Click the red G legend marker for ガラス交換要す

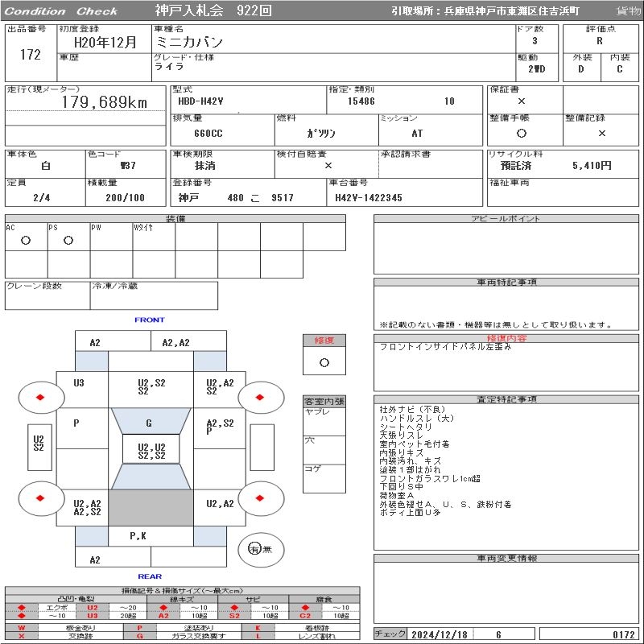[x=139, y=636]
